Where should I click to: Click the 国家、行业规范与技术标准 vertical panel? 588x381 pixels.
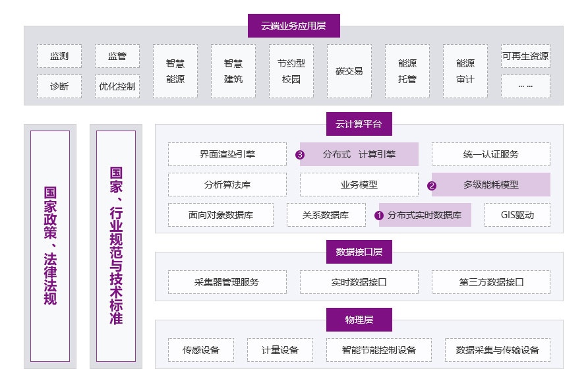click(116, 246)
